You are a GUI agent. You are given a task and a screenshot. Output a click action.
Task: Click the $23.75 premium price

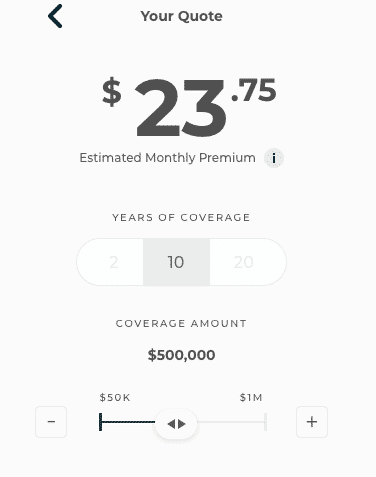pos(189,107)
